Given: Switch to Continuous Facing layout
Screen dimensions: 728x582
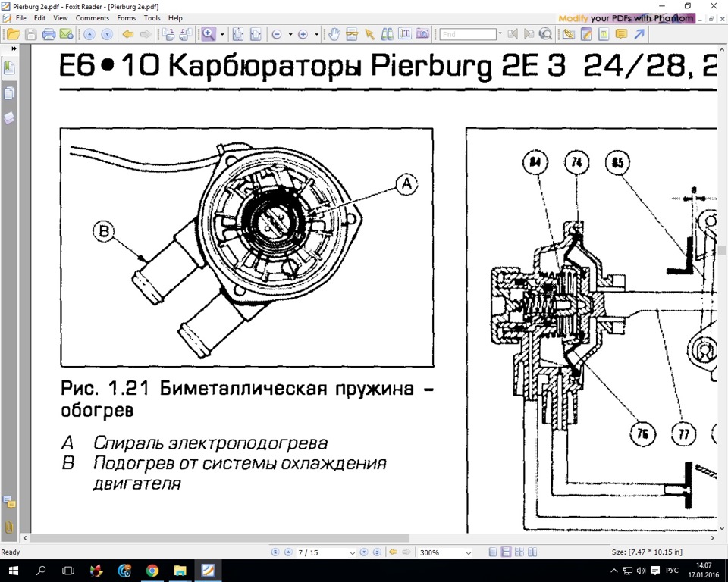Looking at the screenshot, I should coord(519,552).
